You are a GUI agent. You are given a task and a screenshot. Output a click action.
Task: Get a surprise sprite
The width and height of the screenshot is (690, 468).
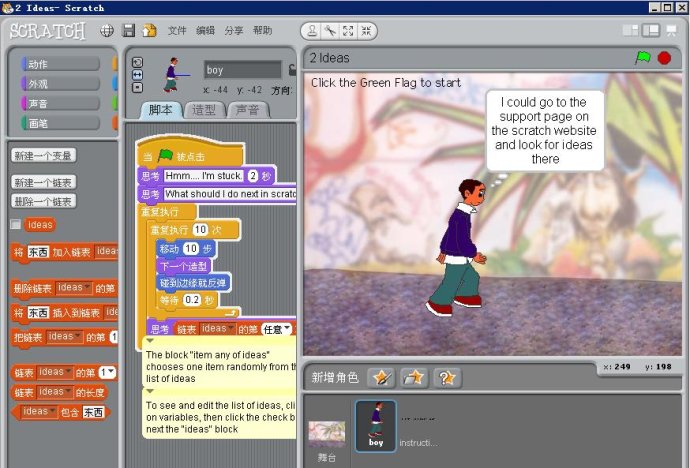click(447, 377)
